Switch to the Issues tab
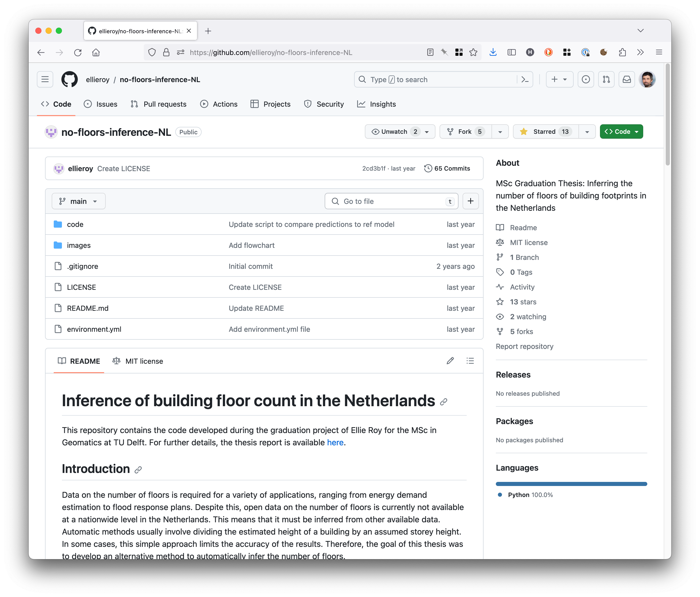This screenshot has width=700, height=597. pyautogui.click(x=101, y=104)
